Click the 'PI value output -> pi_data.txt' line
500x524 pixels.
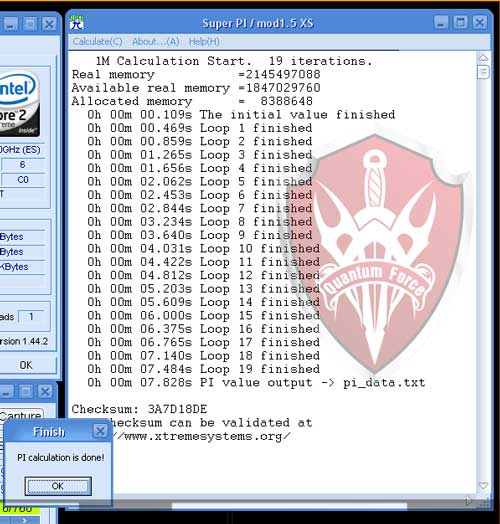click(x=256, y=382)
